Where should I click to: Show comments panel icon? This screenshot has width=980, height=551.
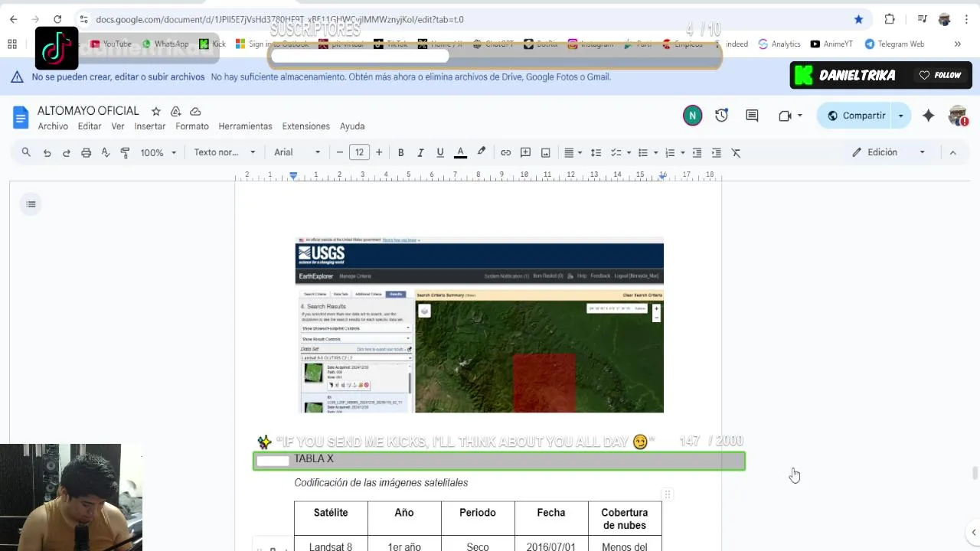(x=752, y=116)
